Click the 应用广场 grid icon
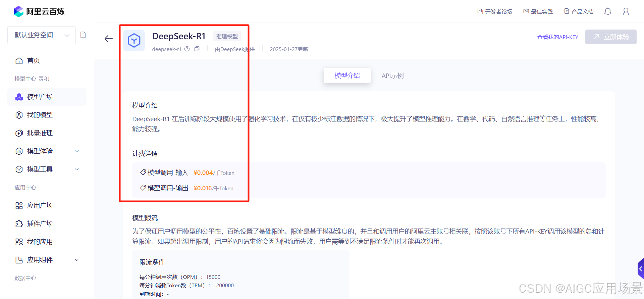 [x=19, y=206]
